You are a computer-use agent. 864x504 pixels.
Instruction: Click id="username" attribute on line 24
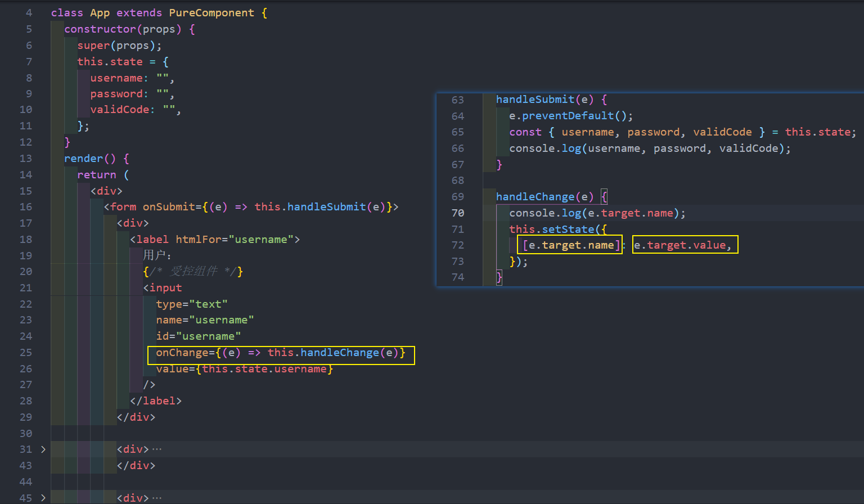tap(199, 336)
